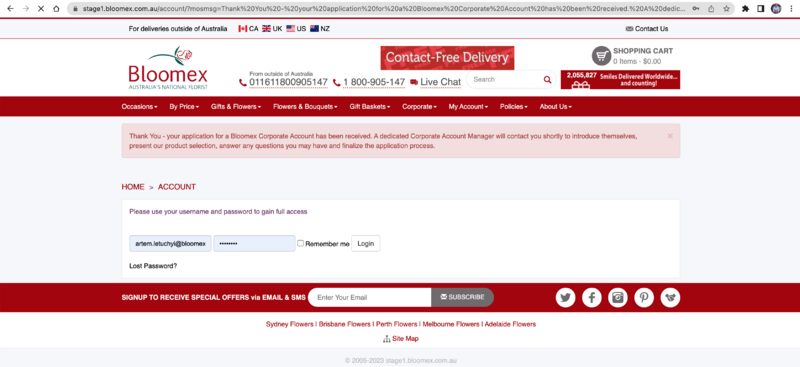Viewport: 800px width, 367px height.
Task: Select the Canada flag icon
Action: coord(243,29)
